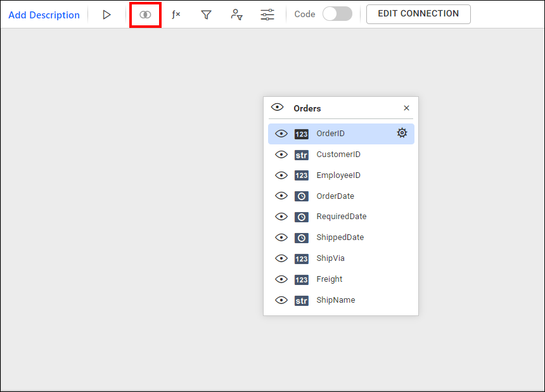The height and width of the screenshot is (392, 545).
Task: Click the string type icon beside CustomerID
Action: [x=302, y=155]
